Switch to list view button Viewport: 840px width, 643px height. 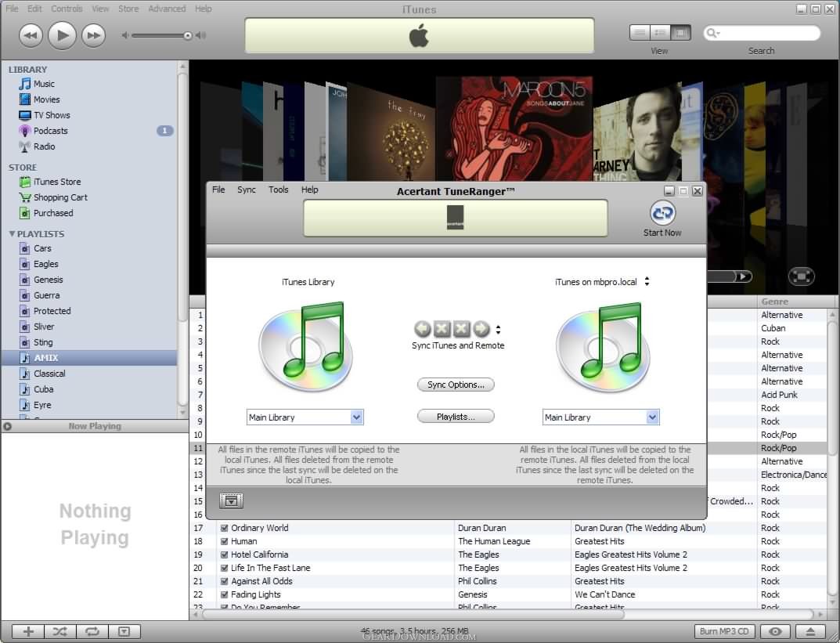(640, 33)
